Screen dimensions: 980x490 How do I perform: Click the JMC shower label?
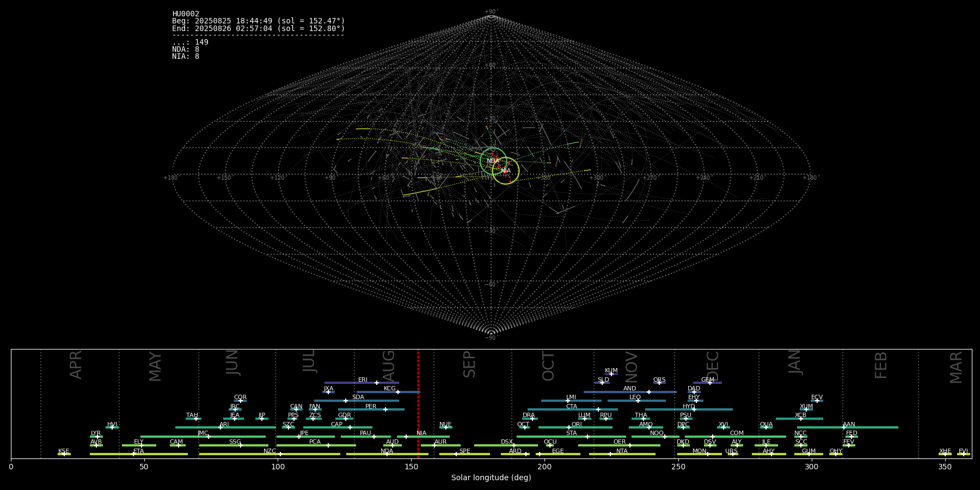point(203,433)
